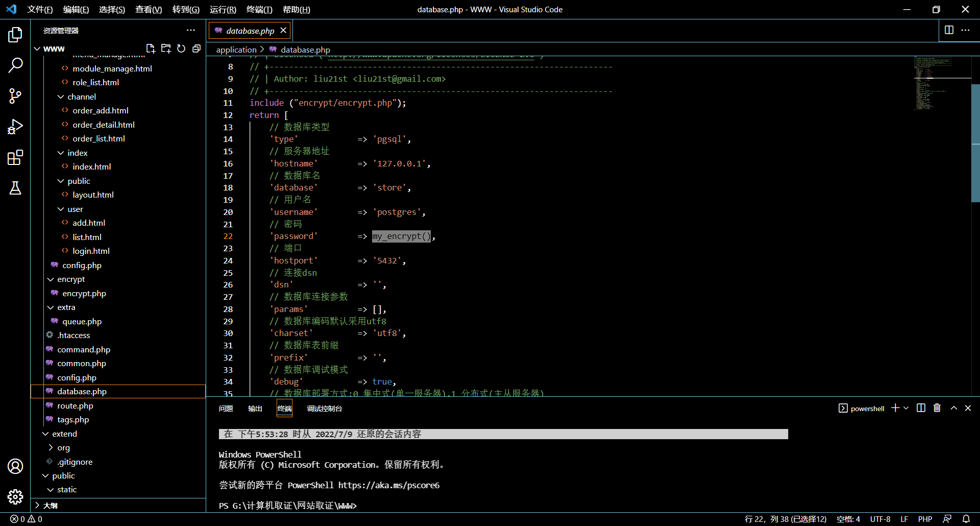Open the 终端(T) menu

coord(259,9)
